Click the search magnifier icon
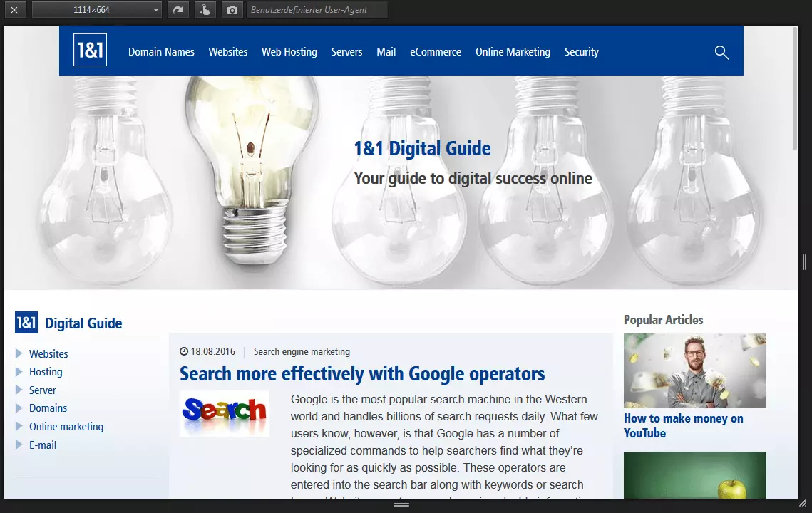This screenshot has height=513, width=812. click(x=722, y=52)
